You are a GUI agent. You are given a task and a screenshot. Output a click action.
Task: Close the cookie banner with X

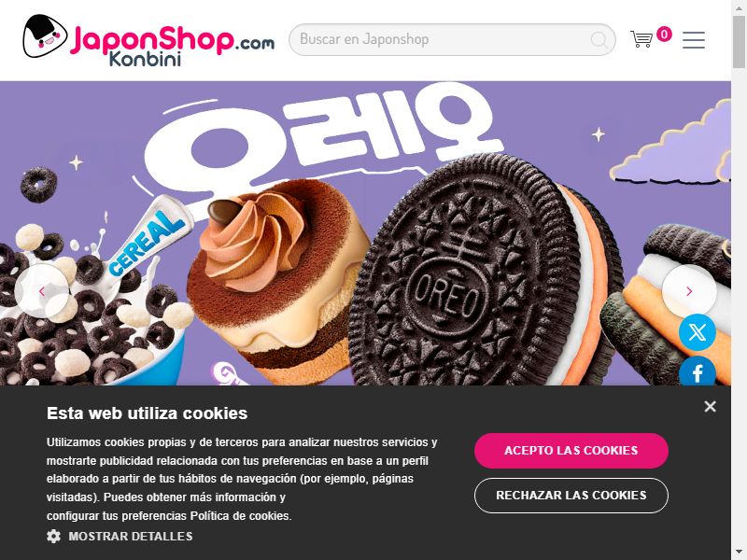coord(710,406)
